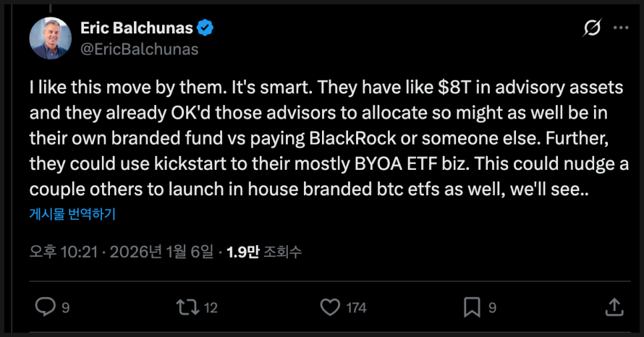Click the Grok explain icon
This screenshot has height=337, width=644.
(x=591, y=29)
